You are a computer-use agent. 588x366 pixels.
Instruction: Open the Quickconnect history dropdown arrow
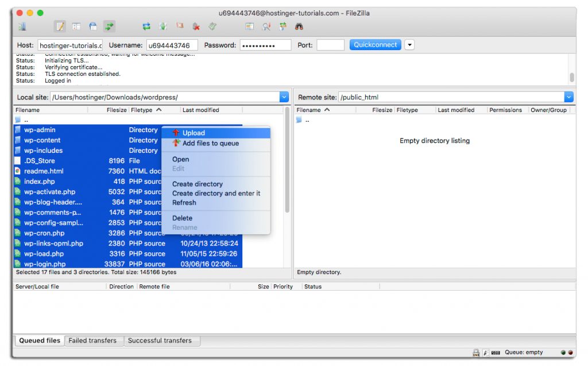(x=409, y=45)
